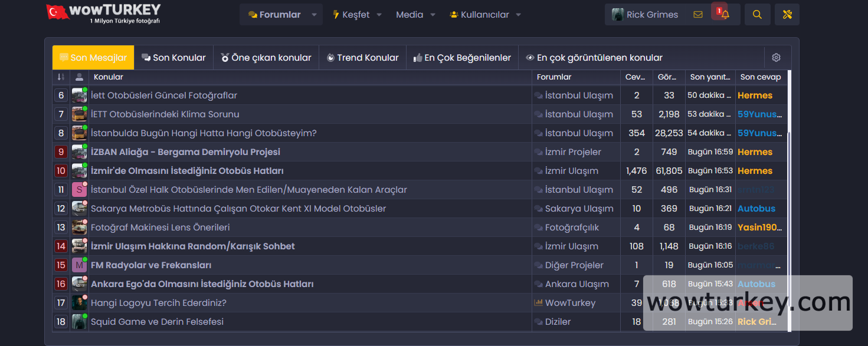The height and width of the screenshot is (346, 868).
Task: Open the Trend Konular tab
Action: [x=362, y=57]
